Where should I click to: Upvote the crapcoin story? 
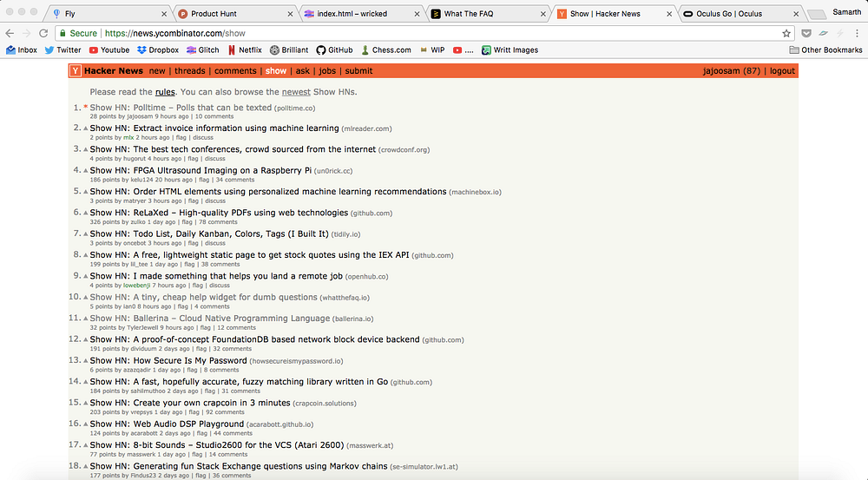86,403
